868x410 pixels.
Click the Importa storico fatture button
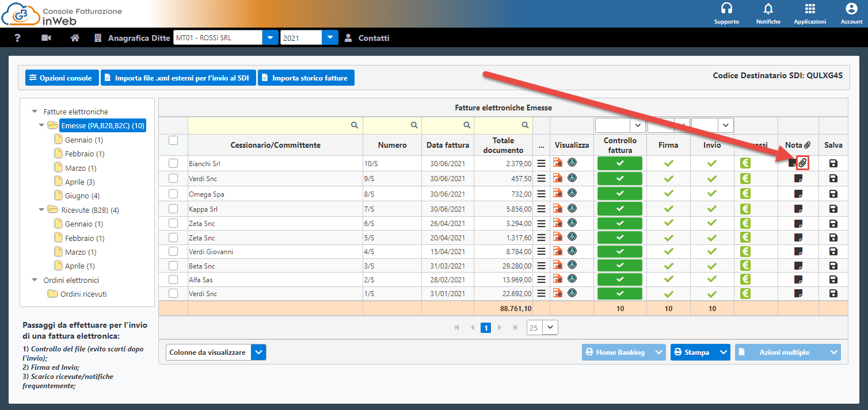306,78
